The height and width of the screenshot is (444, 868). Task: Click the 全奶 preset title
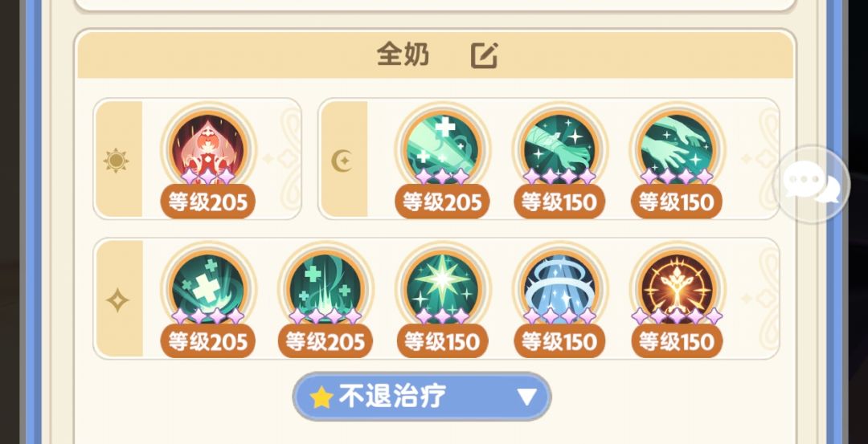(403, 55)
